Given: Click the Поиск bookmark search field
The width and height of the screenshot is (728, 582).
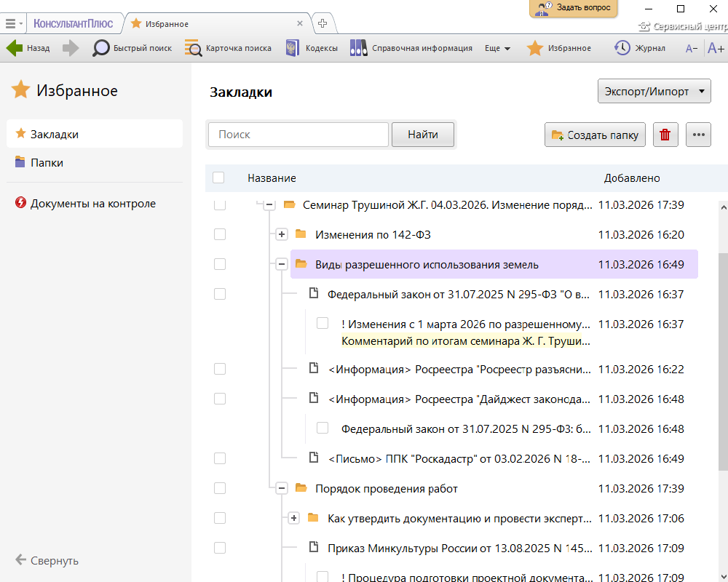Looking at the screenshot, I should [x=298, y=135].
